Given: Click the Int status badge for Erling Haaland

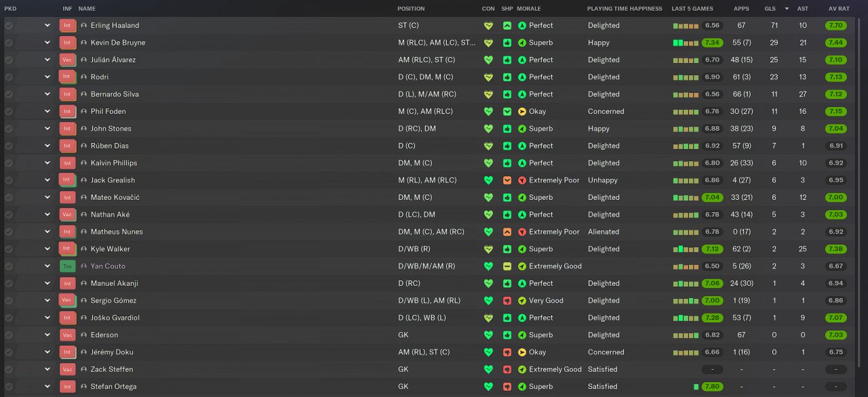Looking at the screenshot, I should click(67, 26).
